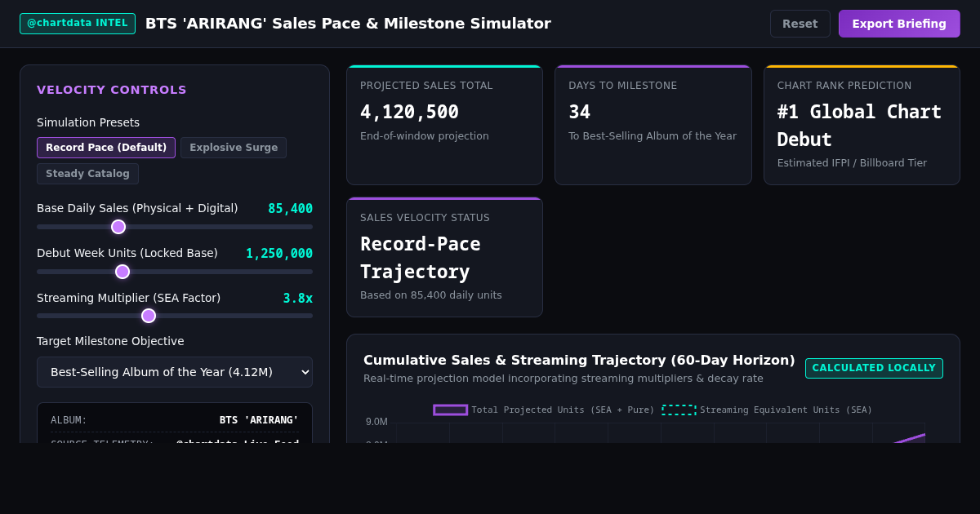Click 'Estimated IFPI / Billboard Tier' text
The height and width of the screenshot is (514, 980).
(852, 163)
